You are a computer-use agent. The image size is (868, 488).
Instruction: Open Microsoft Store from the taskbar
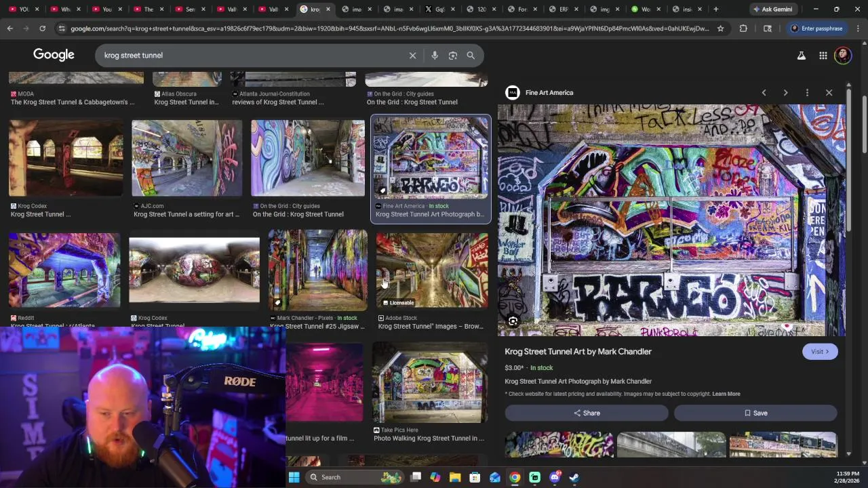475,477
